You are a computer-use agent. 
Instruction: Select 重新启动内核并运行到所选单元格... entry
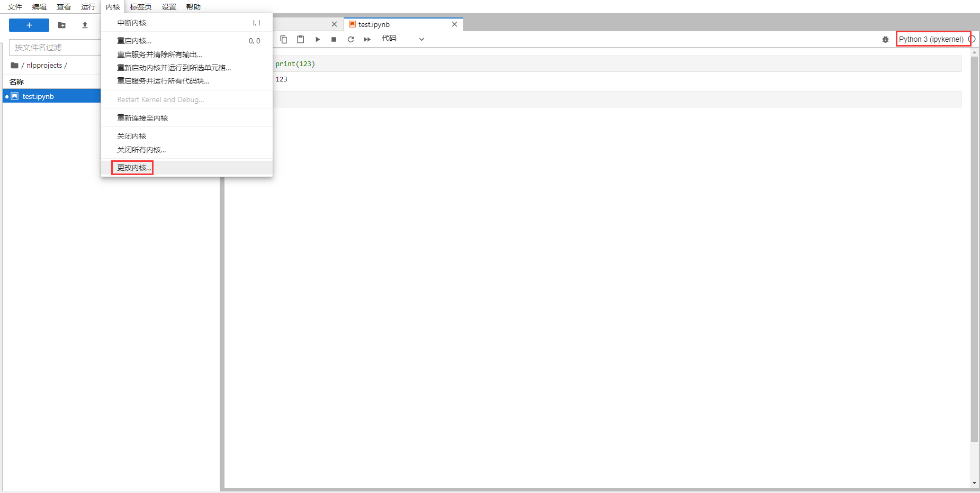(x=187, y=68)
